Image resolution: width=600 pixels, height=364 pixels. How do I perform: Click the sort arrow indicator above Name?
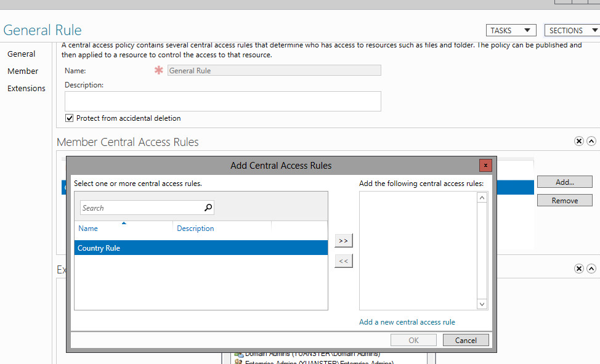pos(124,223)
